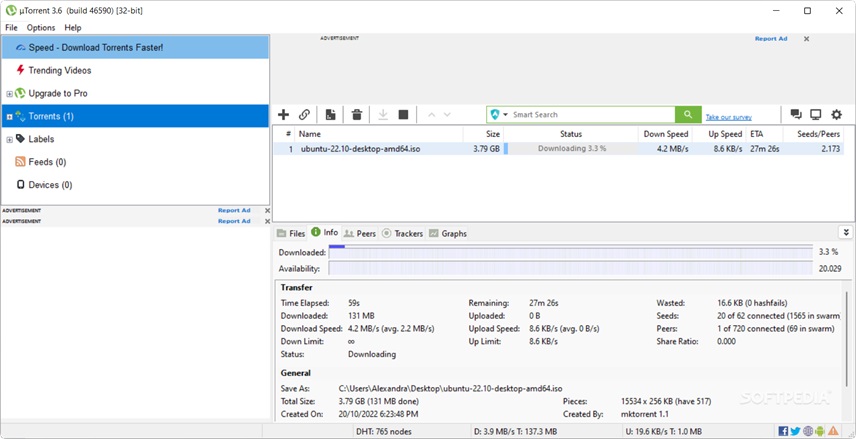856x439 pixels.
Task: Click the purple globe icon in status bar
Action: coord(808,431)
